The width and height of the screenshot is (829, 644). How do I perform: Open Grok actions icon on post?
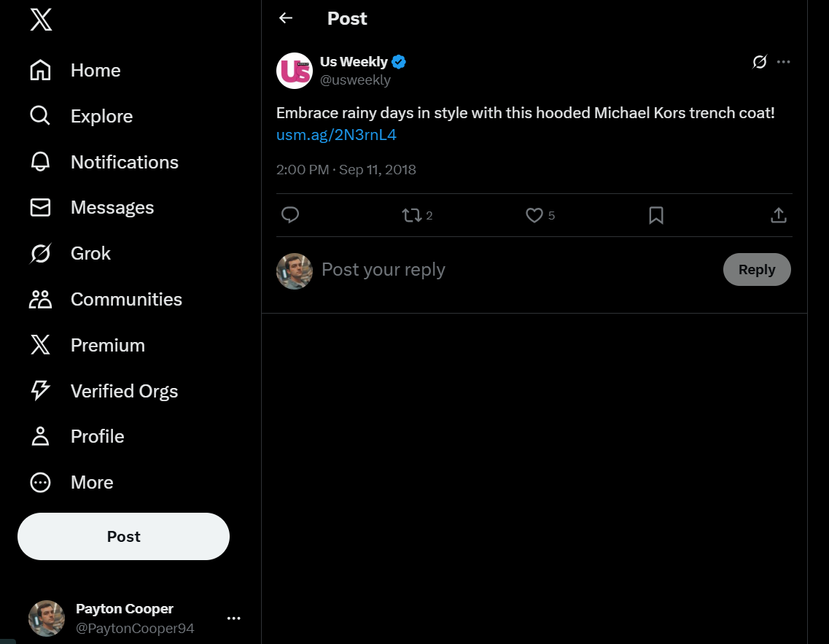(760, 62)
